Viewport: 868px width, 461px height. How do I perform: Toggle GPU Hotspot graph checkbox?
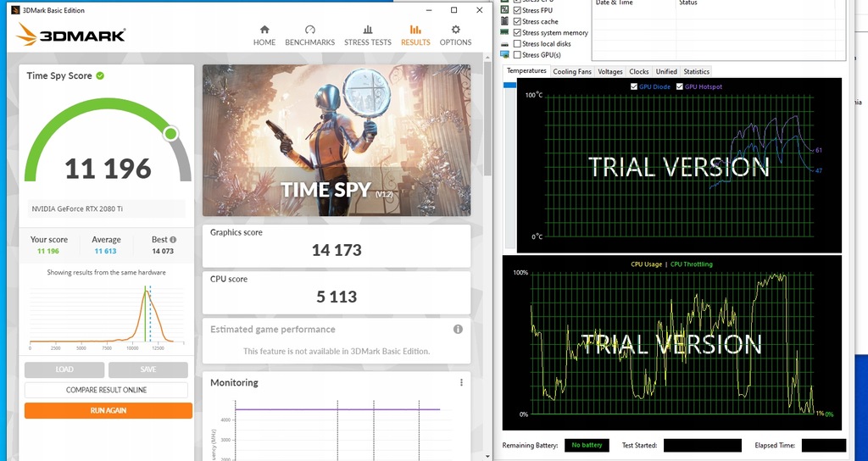(680, 87)
